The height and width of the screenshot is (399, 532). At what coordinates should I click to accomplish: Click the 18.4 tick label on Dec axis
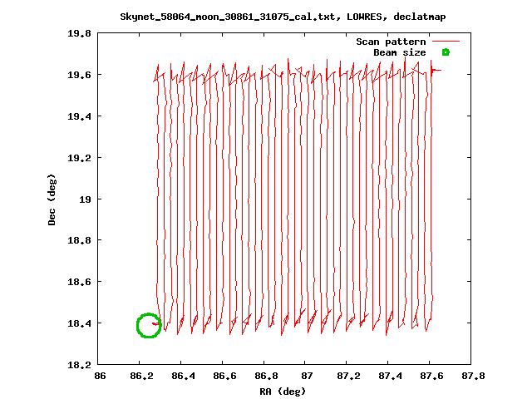tap(79, 323)
